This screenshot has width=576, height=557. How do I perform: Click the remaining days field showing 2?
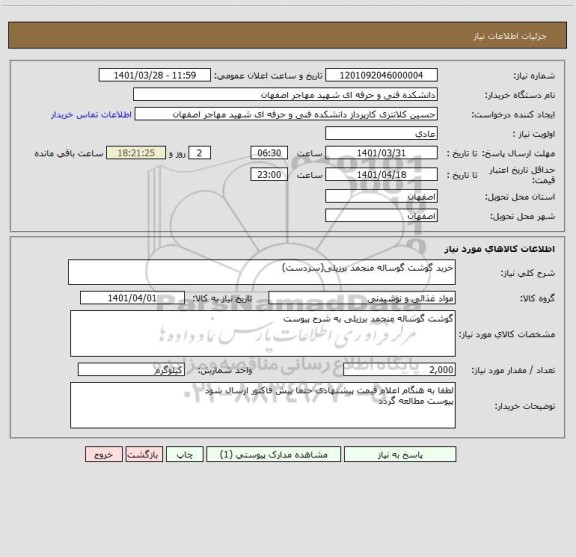[x=199, y=152]
